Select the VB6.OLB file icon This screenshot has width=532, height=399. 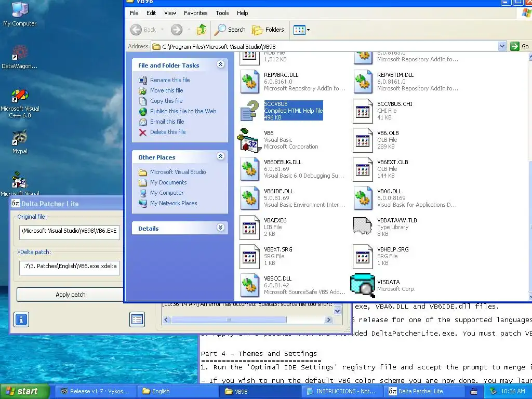coord(363,140)
